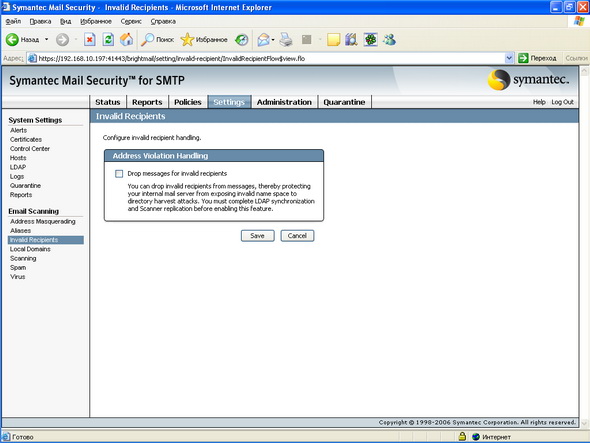Expand the address bar dropdown arrow
Image resolution: width=590 pixels, height=443 pixels.
pyautogui.click(x=509, y=58)
